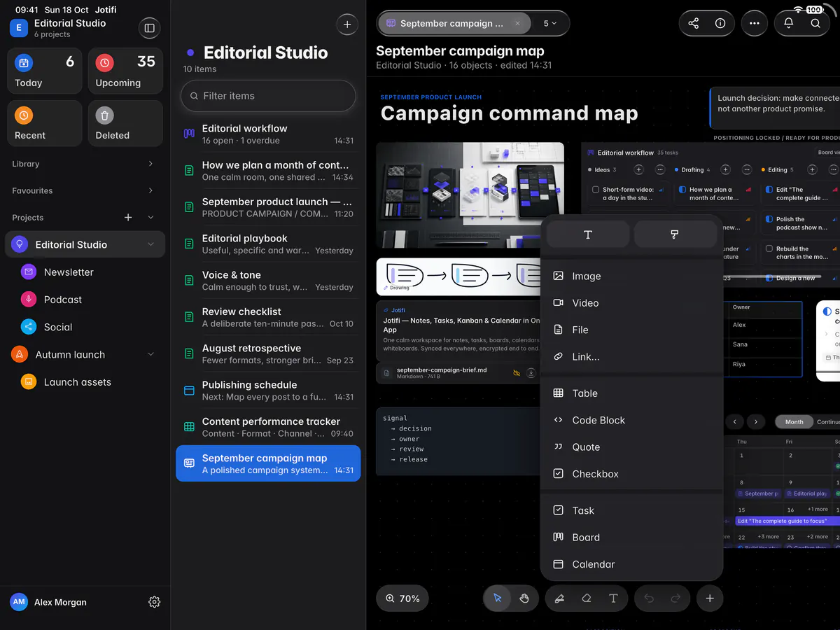The height and width of the screenshot is (630, 840).
Task: Download september-campaign-brief.md file
Action: [x=531, y=373]
